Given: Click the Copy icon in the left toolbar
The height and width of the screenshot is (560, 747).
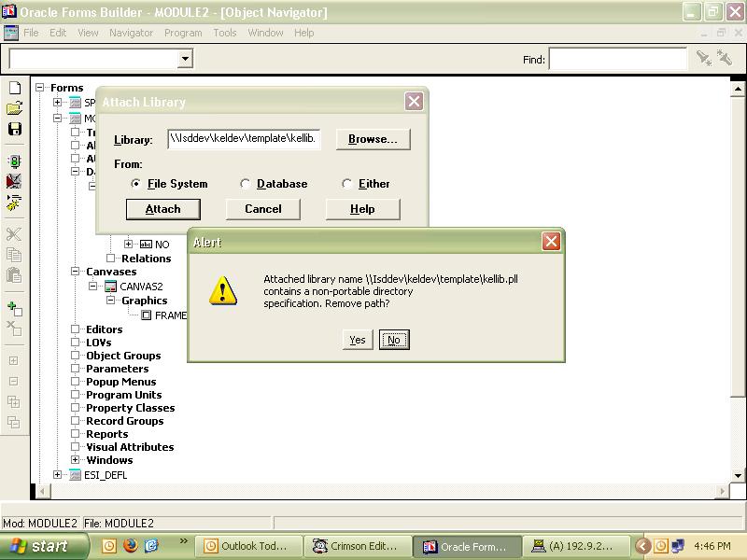Looking at the screenshot, I should pos(14,254).
